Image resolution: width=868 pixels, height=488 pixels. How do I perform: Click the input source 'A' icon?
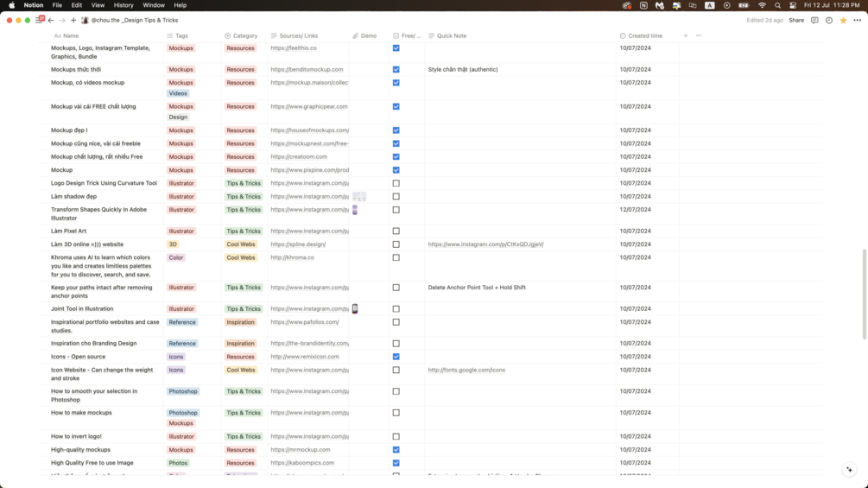[x=709, y=5]
